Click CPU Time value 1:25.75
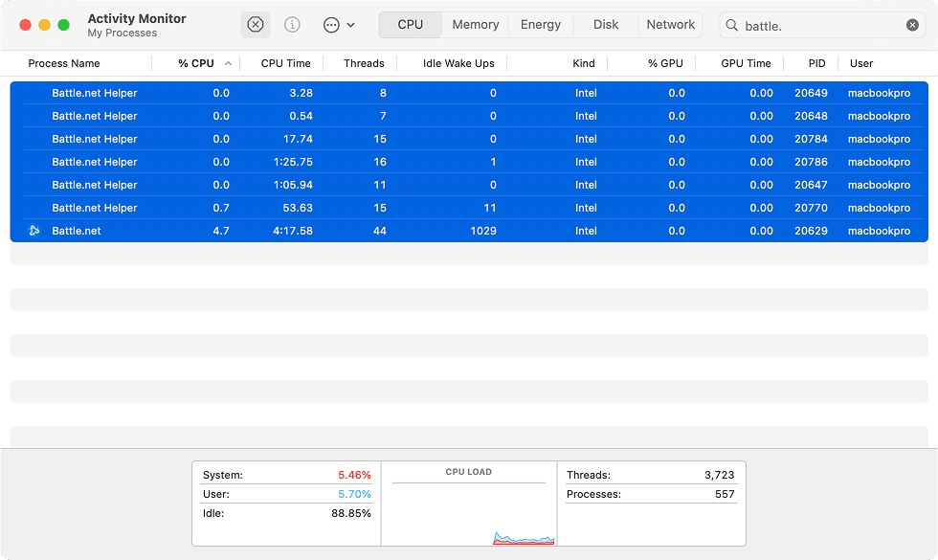 293,162
